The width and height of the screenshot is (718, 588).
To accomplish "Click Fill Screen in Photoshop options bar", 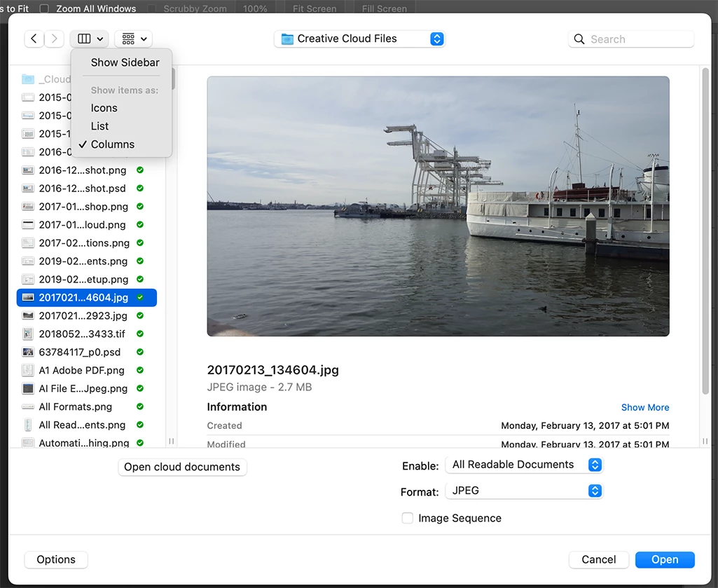I will (384, 8).
